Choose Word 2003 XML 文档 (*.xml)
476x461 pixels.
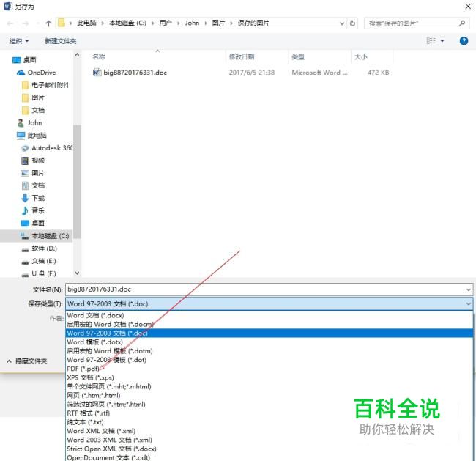tap(269, 440)
